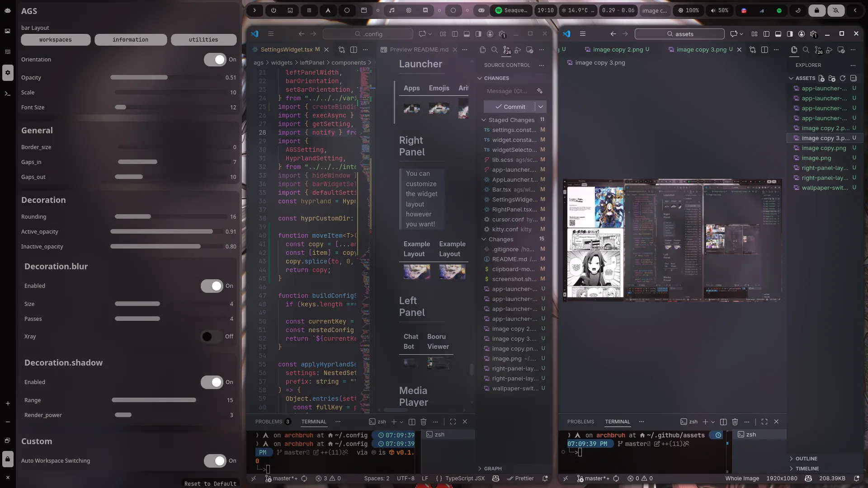The height and width of the screenshot is (488, 868).
Task: Click the lock icon in top bar
Action: [x=817, y=10]
